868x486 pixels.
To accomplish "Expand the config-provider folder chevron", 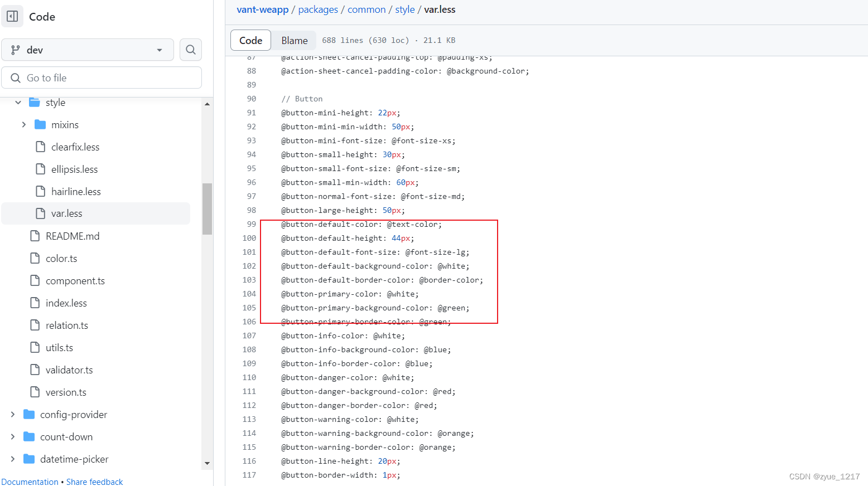I will point(12,415).
